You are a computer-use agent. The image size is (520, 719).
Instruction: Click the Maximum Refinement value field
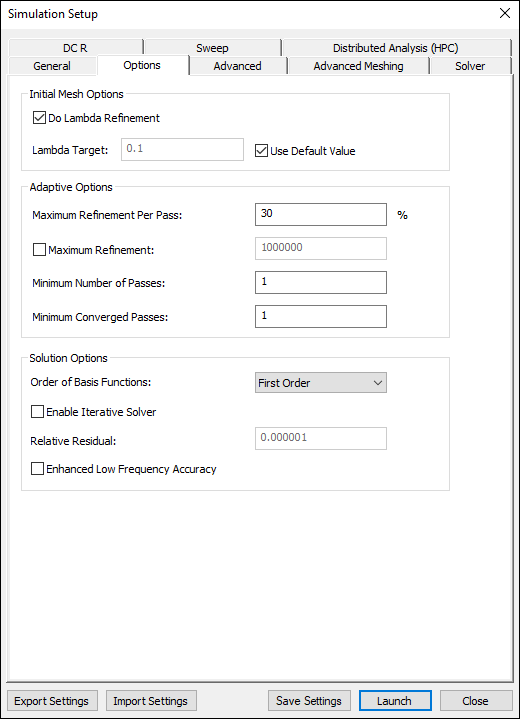321,249
